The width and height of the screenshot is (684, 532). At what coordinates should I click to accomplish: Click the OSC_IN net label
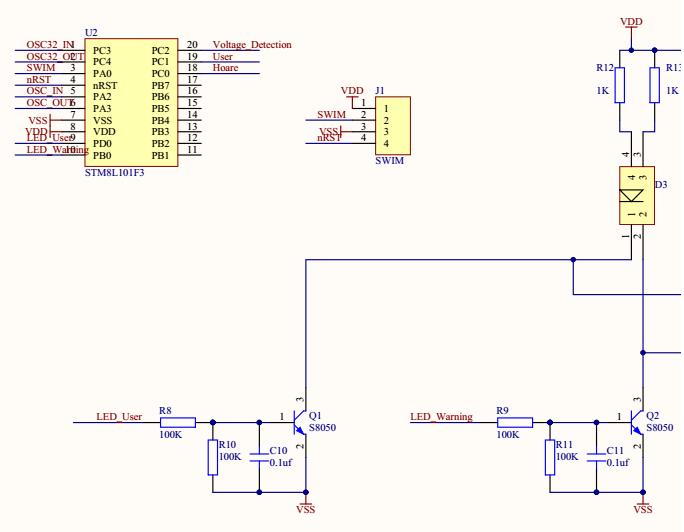tap(45, 91)
